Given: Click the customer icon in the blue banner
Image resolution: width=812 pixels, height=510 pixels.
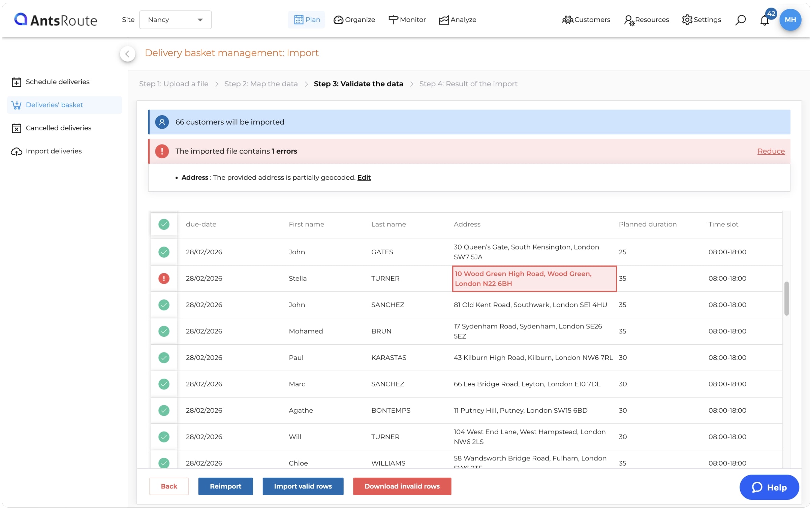Looking at the screenshot, I should [162, 122].
